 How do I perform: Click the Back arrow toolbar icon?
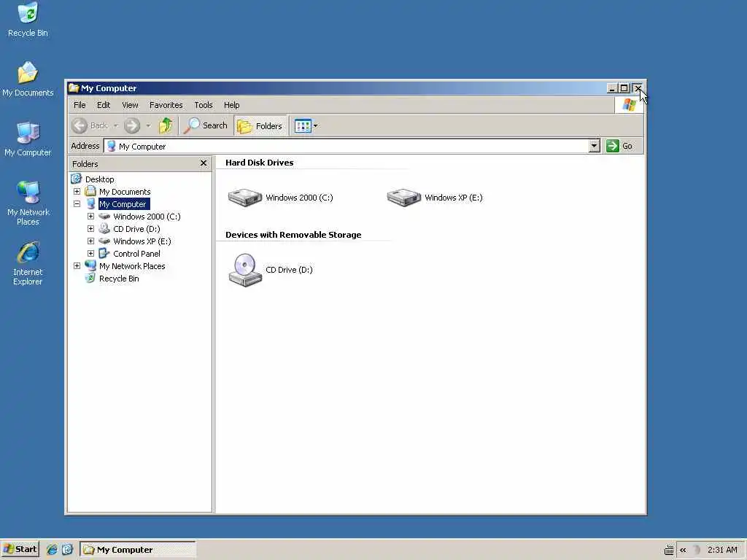[x=80, y=125]
